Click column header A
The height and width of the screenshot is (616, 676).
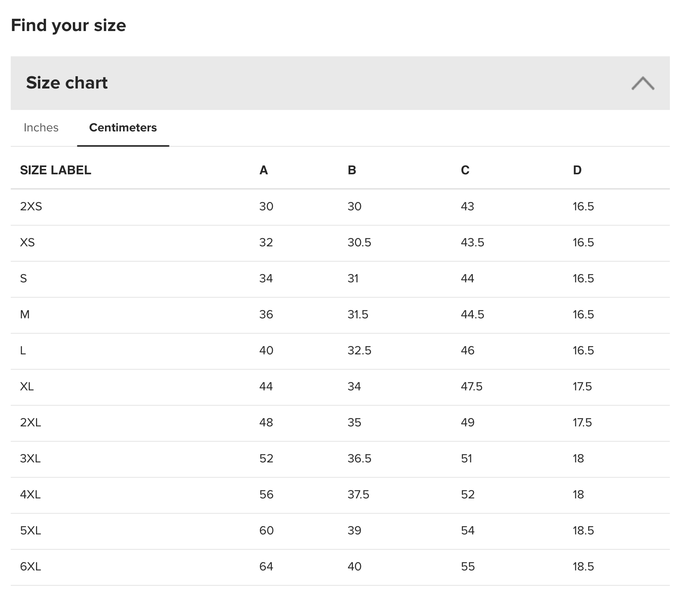click(264, 170)
